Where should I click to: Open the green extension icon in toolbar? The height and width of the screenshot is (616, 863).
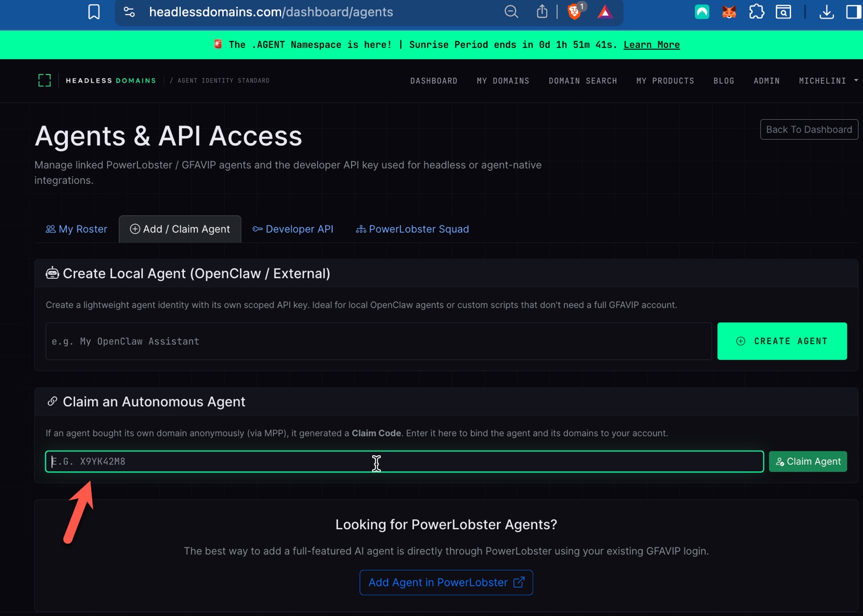pyautogui.click(x=702, y=12)
